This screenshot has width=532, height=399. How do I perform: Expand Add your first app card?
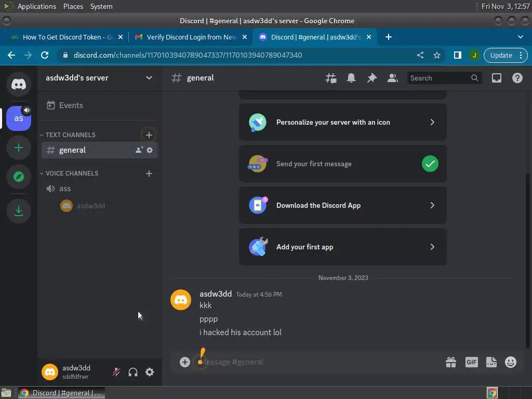tap(343, 247)
